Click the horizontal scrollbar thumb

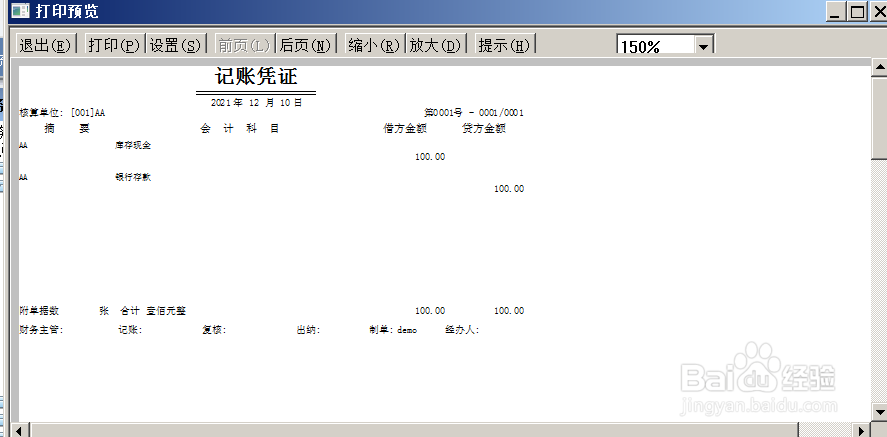[414, 431]
